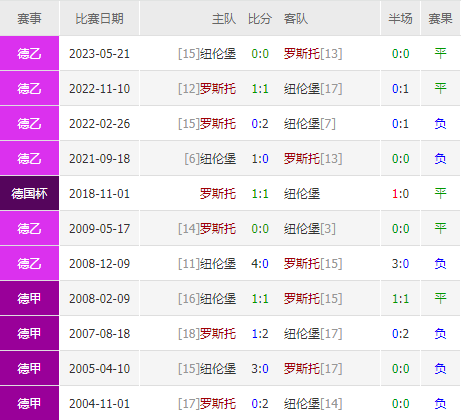Open home team 纽伦堡 in 2023-05-21 row
Viewport: 461px width, 420px height.
tap(218, 54)
